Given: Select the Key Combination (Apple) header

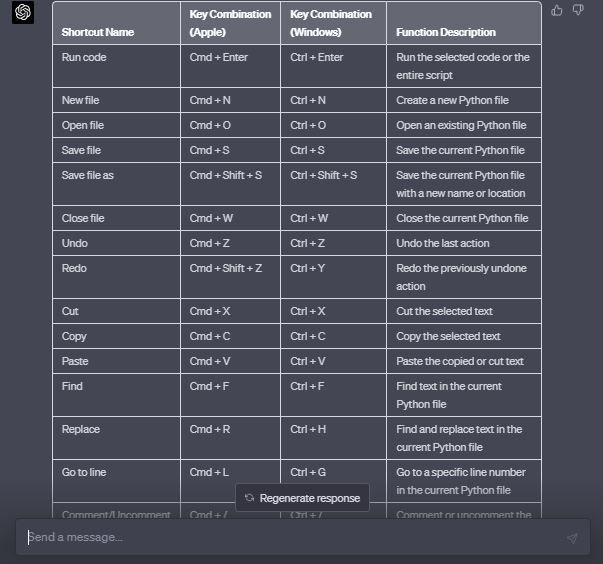Looking at the screenshot, I should click(x=230, y=23).
